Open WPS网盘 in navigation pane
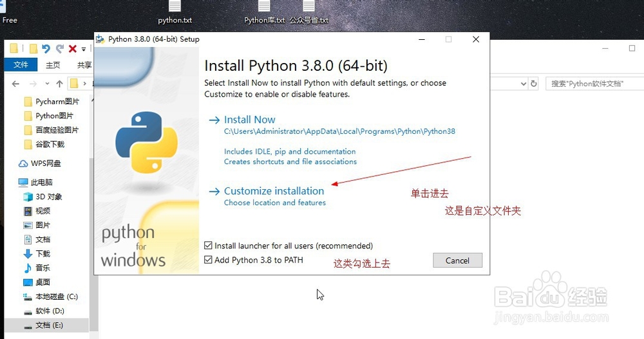This screenshot has height=339, width=644. tap(40, 163)
